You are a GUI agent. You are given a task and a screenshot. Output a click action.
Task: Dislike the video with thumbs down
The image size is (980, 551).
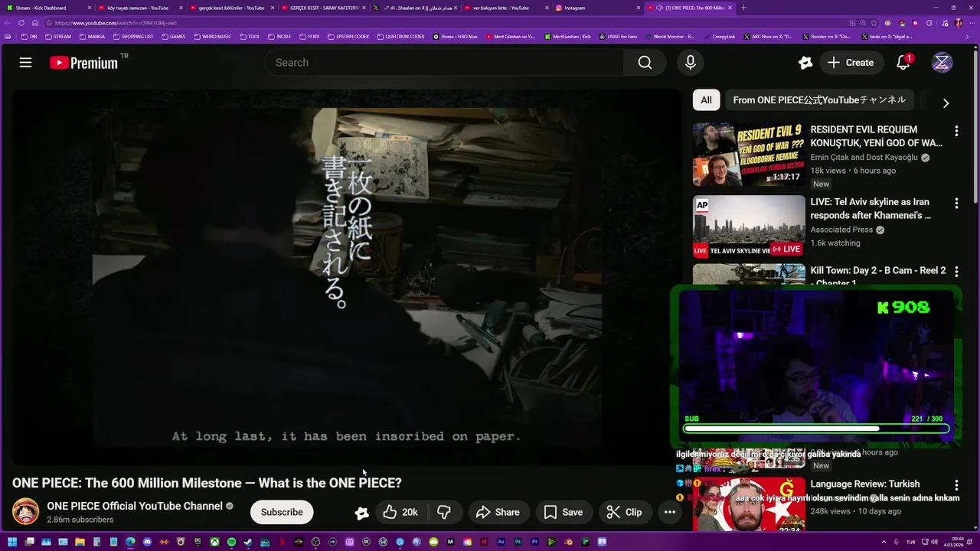[444, 512]
